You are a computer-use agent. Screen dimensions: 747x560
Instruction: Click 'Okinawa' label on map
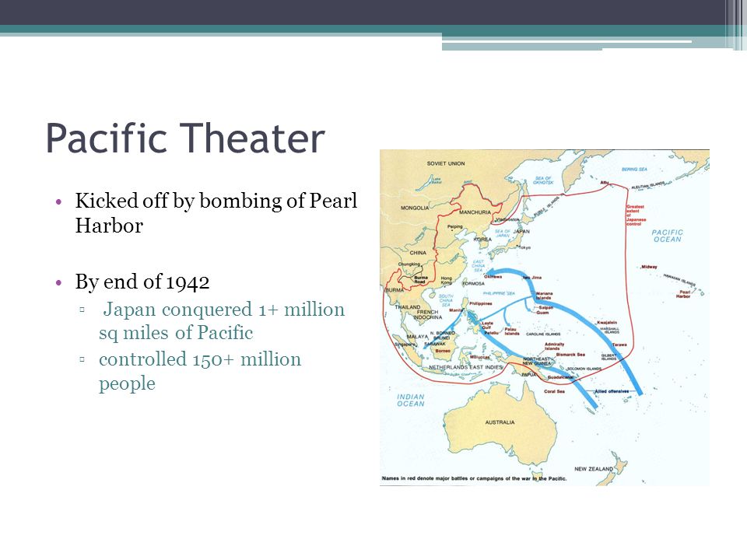pyautogui.click(x=493, y=277)
